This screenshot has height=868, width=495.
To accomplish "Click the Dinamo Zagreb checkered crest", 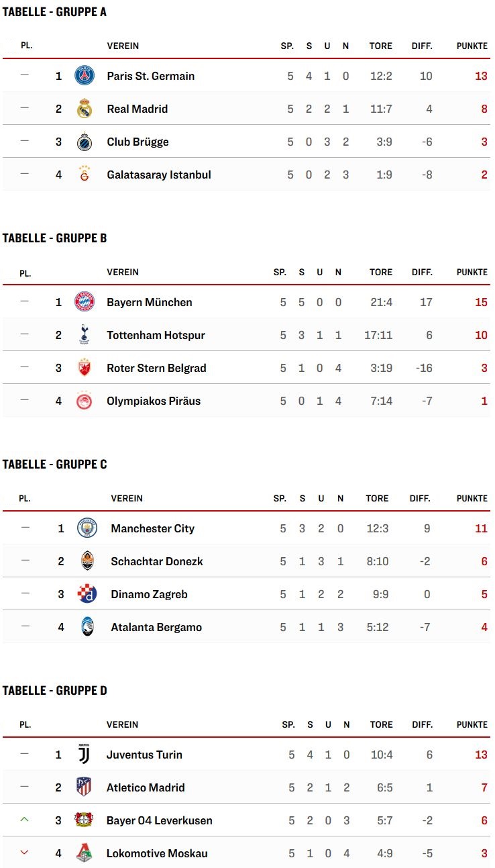I will coord(87,593).
